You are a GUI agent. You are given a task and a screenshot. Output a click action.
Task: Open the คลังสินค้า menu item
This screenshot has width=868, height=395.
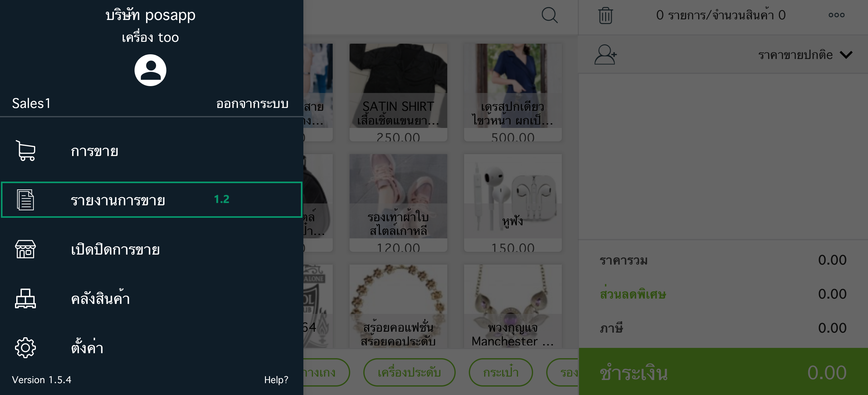[151, 298]
